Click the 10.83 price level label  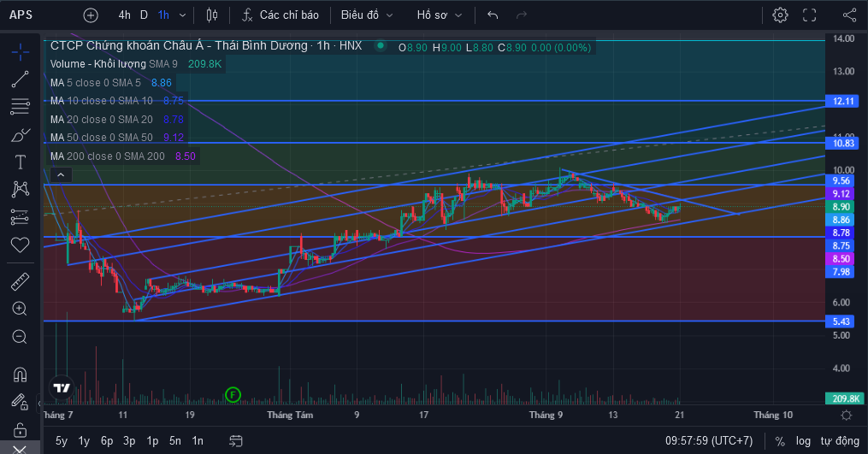[x=842, y=143]
